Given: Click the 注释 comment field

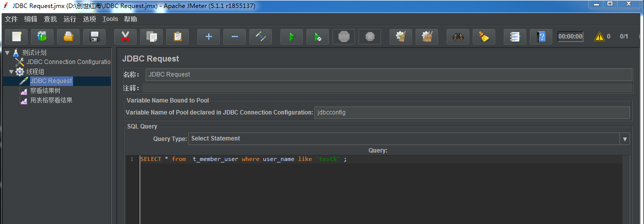Looking at the screenshot, I should [x=387, y=88].
